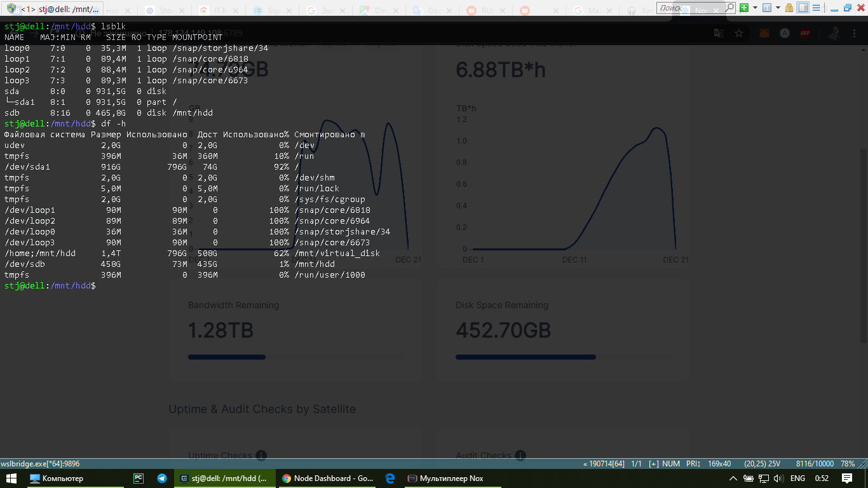Open Microsoft Edge from the taskbar

coord(390,478)
